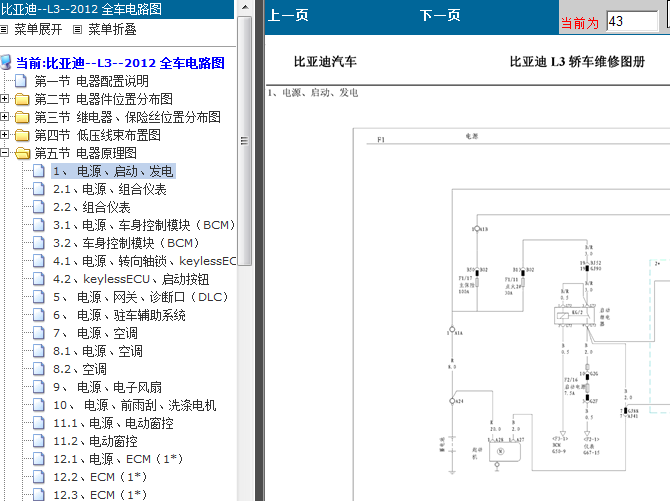Open 12.1、电源、ECM（1*）
Screen dimensions: 670x501
[x=118, y=459]
